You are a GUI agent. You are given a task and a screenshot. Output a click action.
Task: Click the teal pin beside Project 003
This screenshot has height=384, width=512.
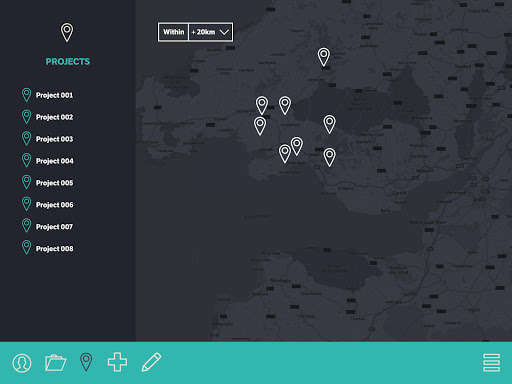[26, 139]
